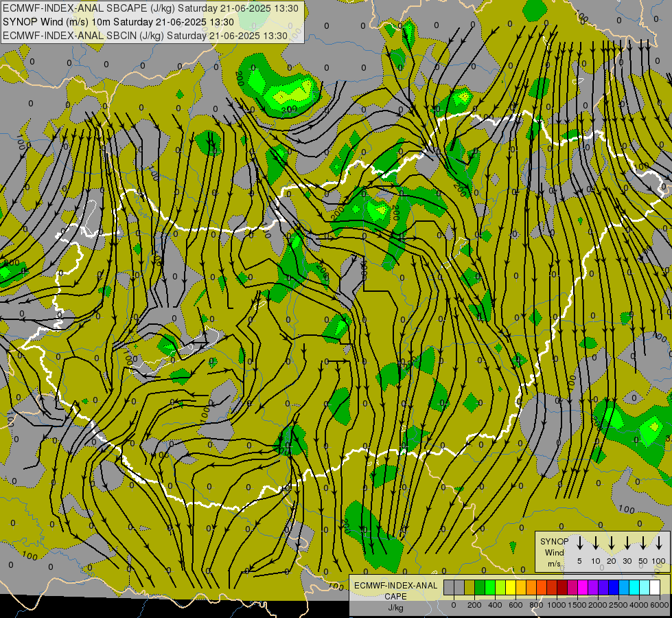Pick the sky blue swatch in the CAPE colorbar
Viewport: 672px width, 618px height.
tap(624, 588)
